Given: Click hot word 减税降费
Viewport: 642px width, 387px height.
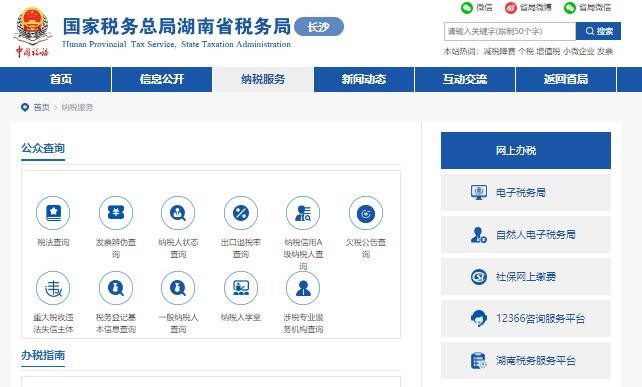Looking at the screenshot, I should click(x=499, y=52).
